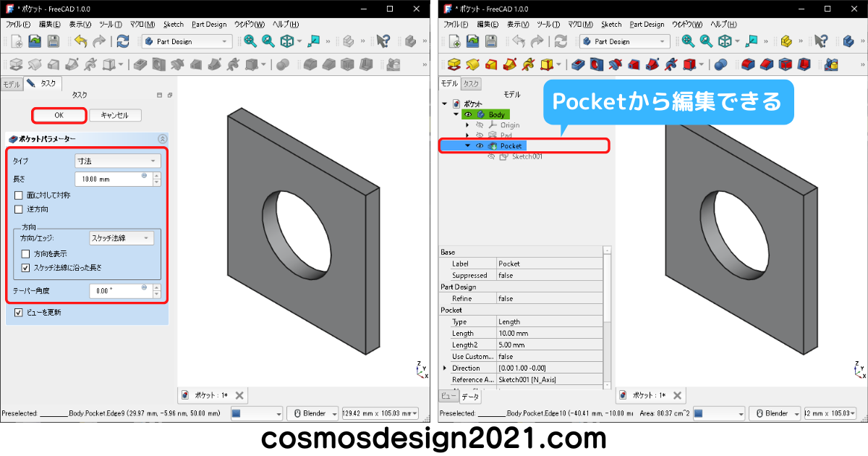Close ポケット : 1* document tab in Task panel window
The width and height of the screenshot is (868, 456).
pos(239,395)
